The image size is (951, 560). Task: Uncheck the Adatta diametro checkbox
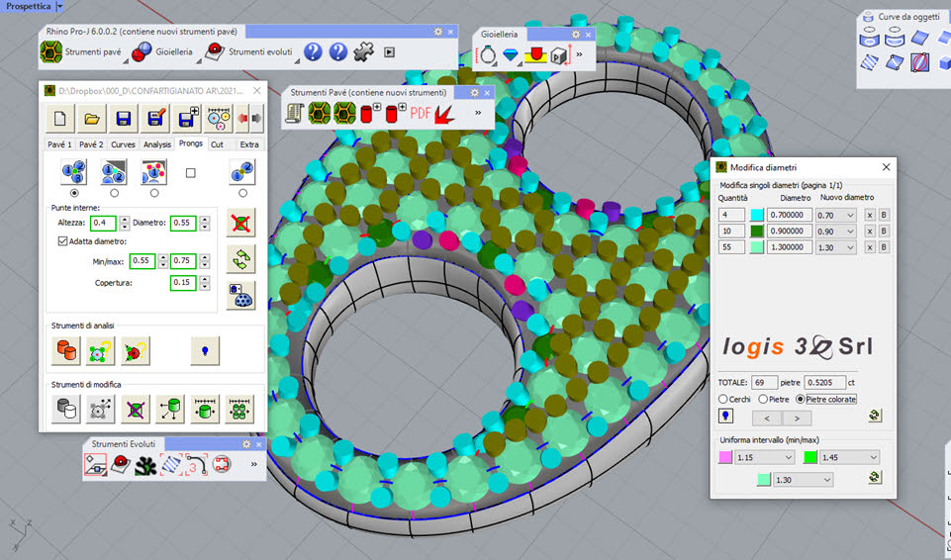pyautogui.click(x=62, y=241)
